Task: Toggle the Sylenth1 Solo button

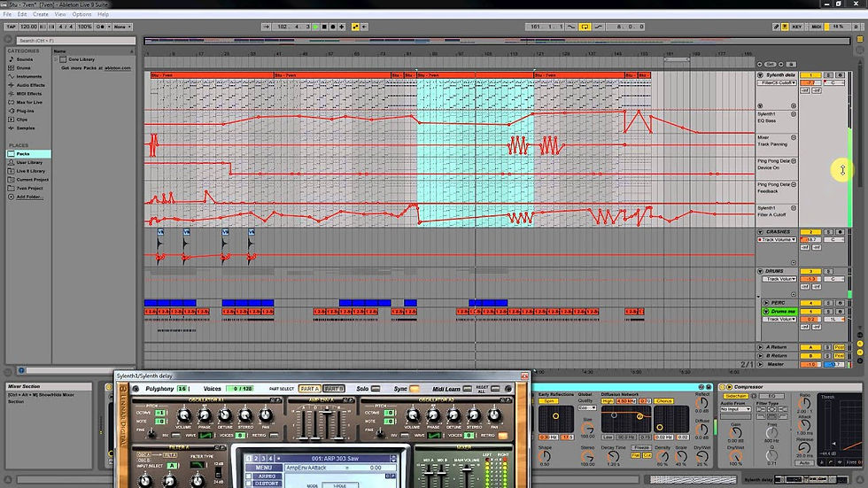Action: click(x=376, y=389)
